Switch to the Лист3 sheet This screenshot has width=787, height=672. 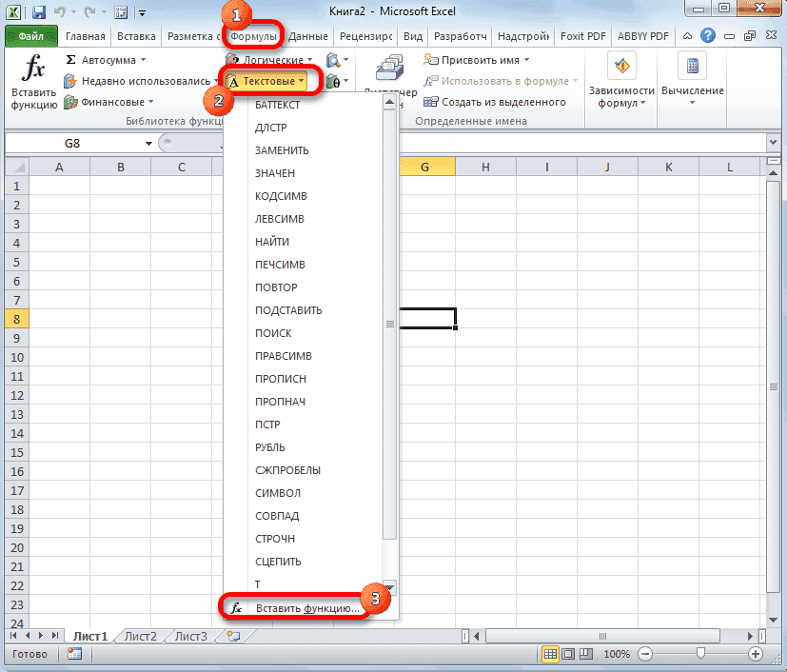[189, 636]
